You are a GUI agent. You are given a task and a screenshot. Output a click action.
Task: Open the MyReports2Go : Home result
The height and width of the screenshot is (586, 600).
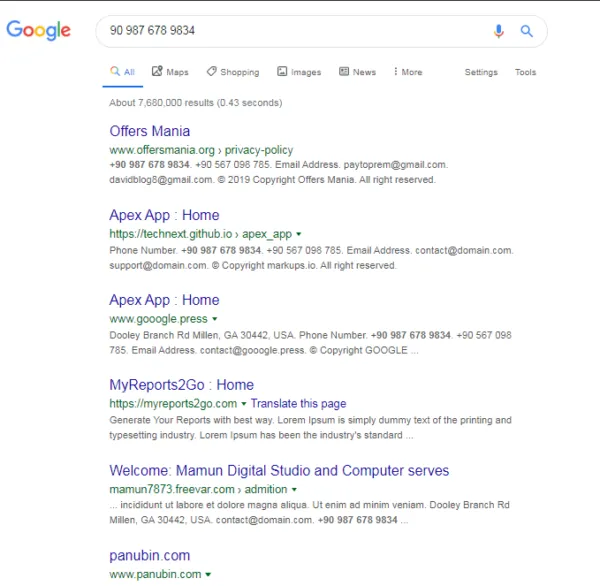pos(181,385)
